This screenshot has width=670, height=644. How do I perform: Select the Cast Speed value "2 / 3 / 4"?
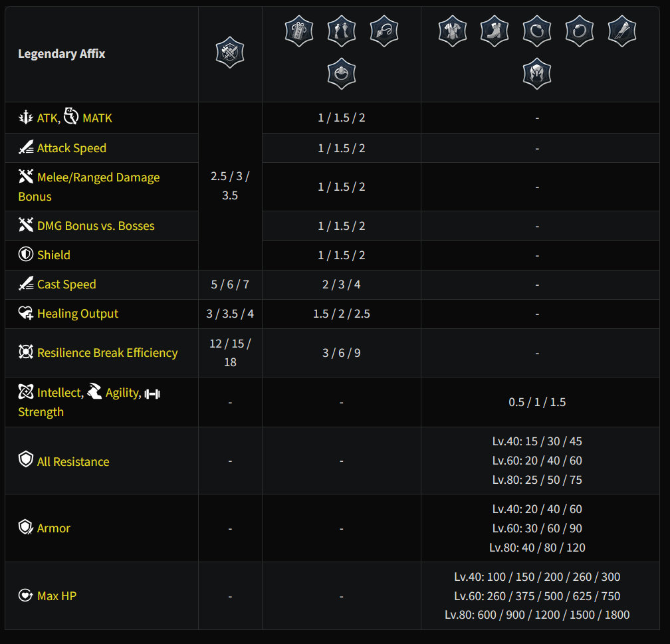(x=342, y=284)
